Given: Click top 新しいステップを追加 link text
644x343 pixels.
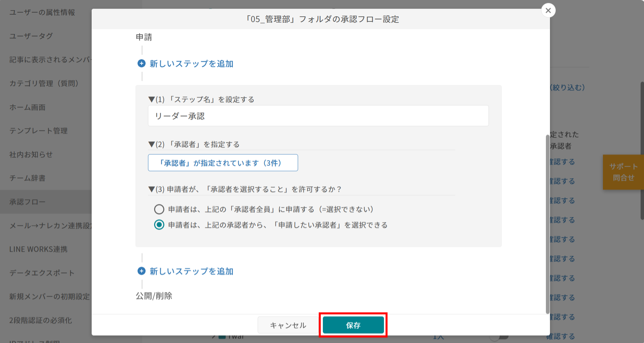Looking at the screenshot, I should (191, 64).
